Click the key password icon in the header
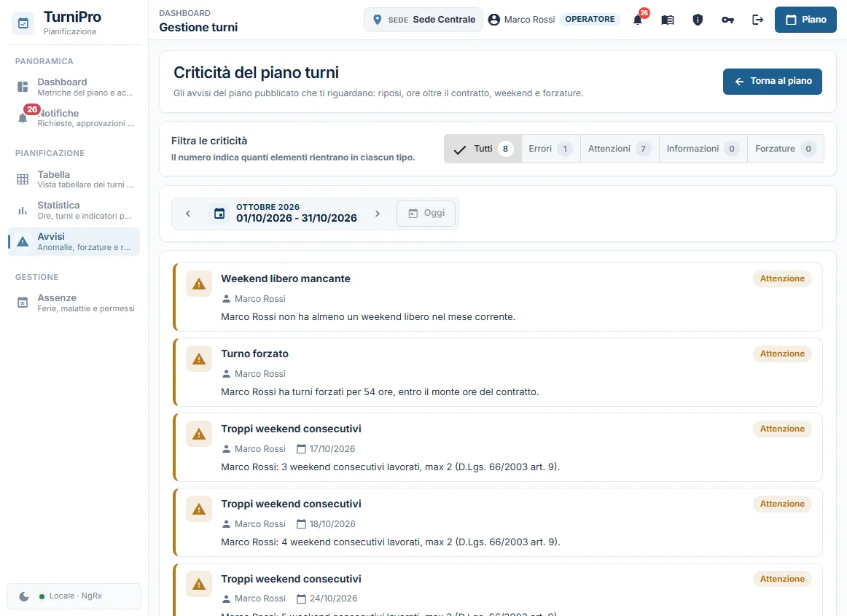 coord(727,20)
